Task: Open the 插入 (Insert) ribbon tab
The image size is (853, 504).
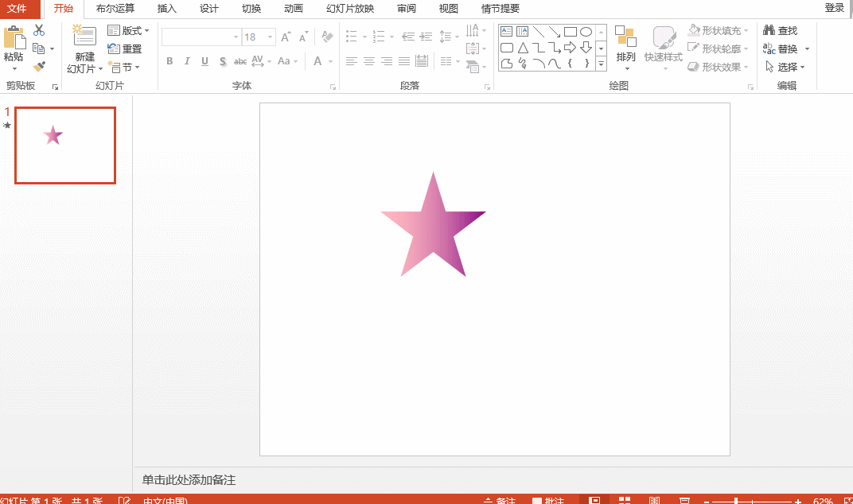Action: [167, 9]
